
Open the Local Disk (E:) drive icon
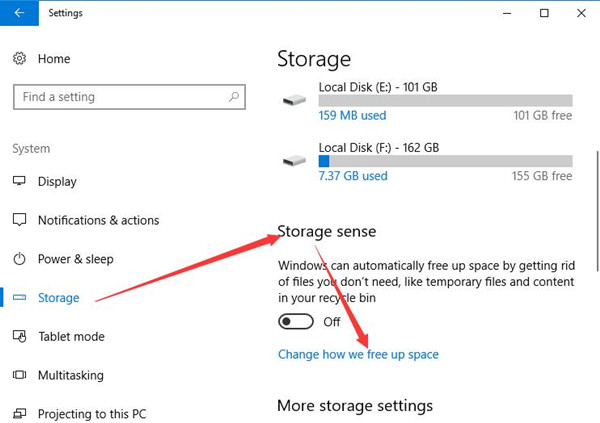(x=294, y=101)
